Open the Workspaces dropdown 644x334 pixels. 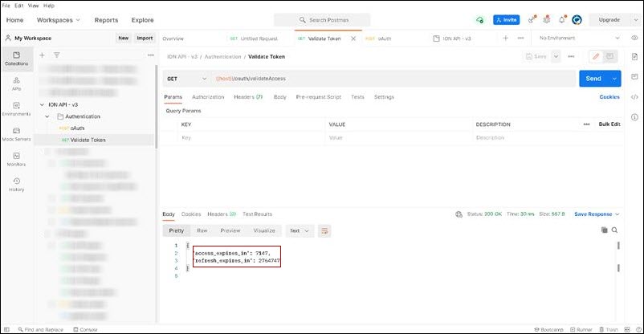(x=59, y=20)
